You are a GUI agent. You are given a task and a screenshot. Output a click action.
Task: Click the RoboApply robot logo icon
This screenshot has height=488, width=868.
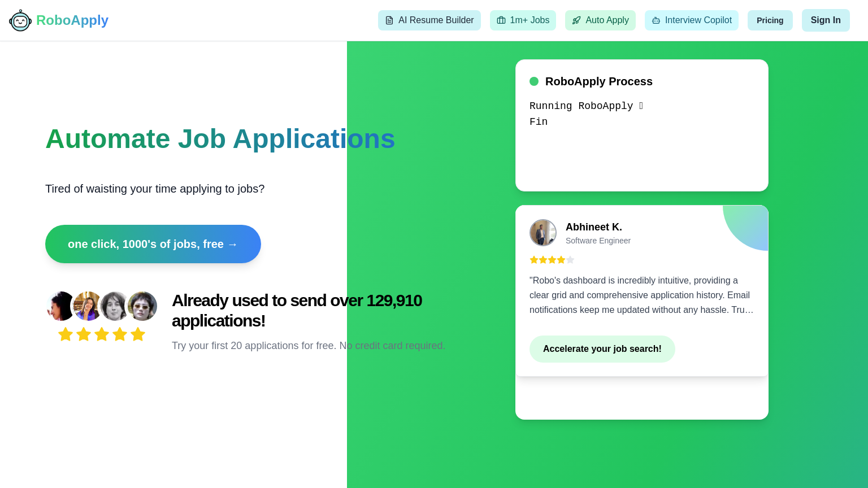(x=20, y=20)
